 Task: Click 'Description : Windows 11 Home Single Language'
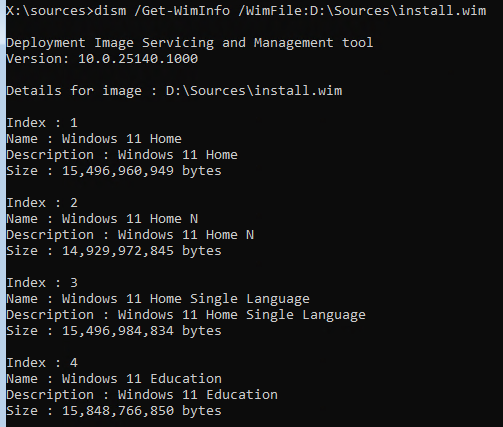pyautogui.click(x=186, y=315)
